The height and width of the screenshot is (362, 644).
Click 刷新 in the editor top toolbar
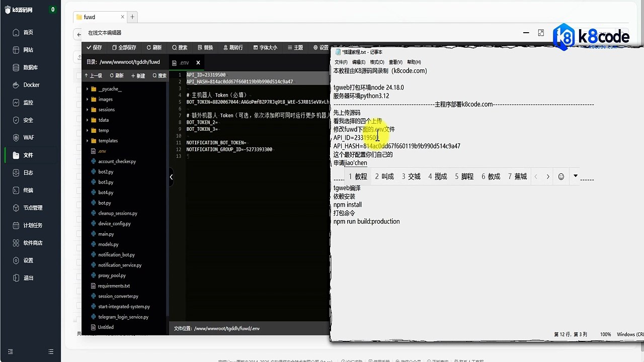(154, 48)
